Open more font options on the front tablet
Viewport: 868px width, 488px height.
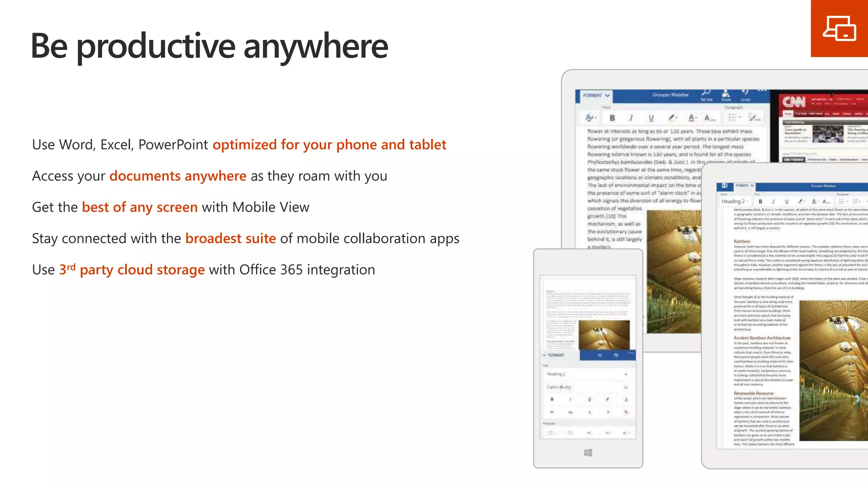(x=826, y=202)
